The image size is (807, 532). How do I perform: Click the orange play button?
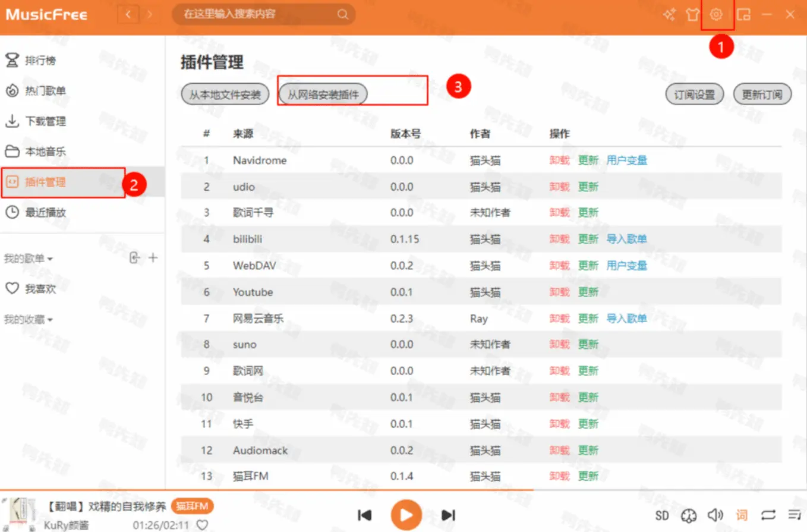406,515
